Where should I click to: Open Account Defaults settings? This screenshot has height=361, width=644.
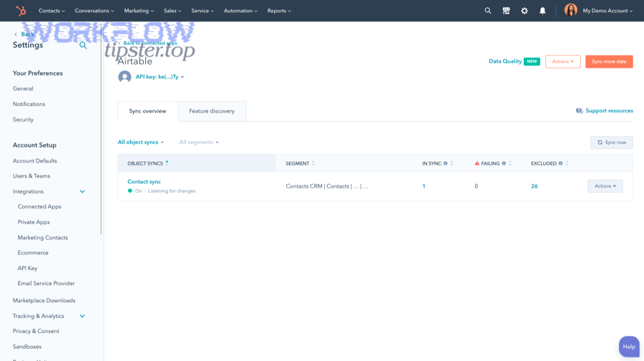[x=35, y=160]
